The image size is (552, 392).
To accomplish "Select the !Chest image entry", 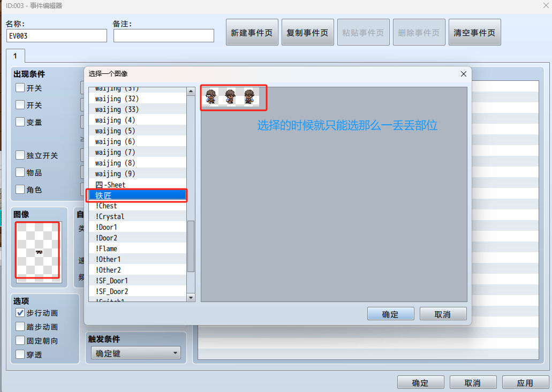I will (138, 206).
